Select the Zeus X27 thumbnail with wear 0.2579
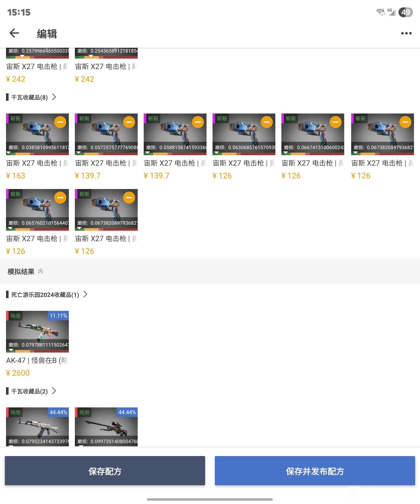This screenshot has width=420, height=504. point(38,53)
